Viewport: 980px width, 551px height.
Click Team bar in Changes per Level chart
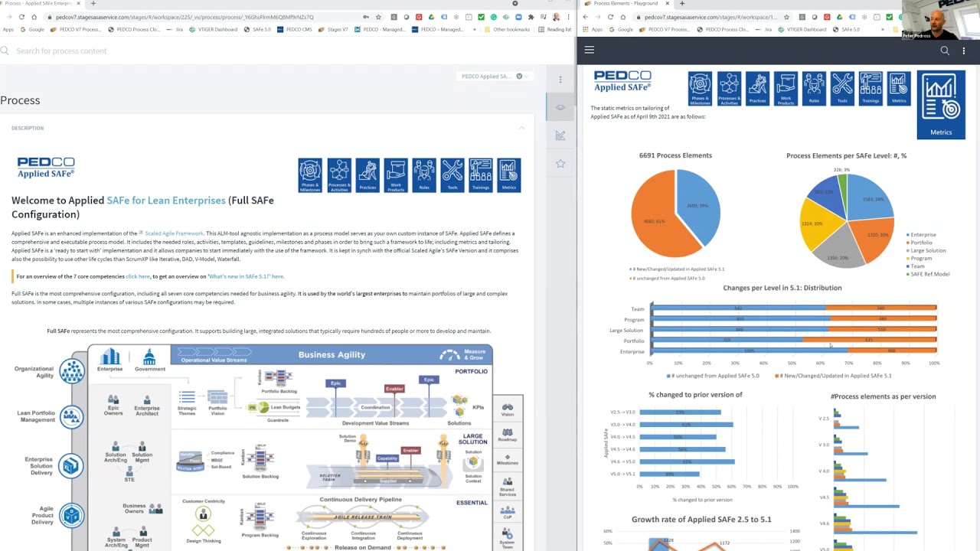coord(793,308)
